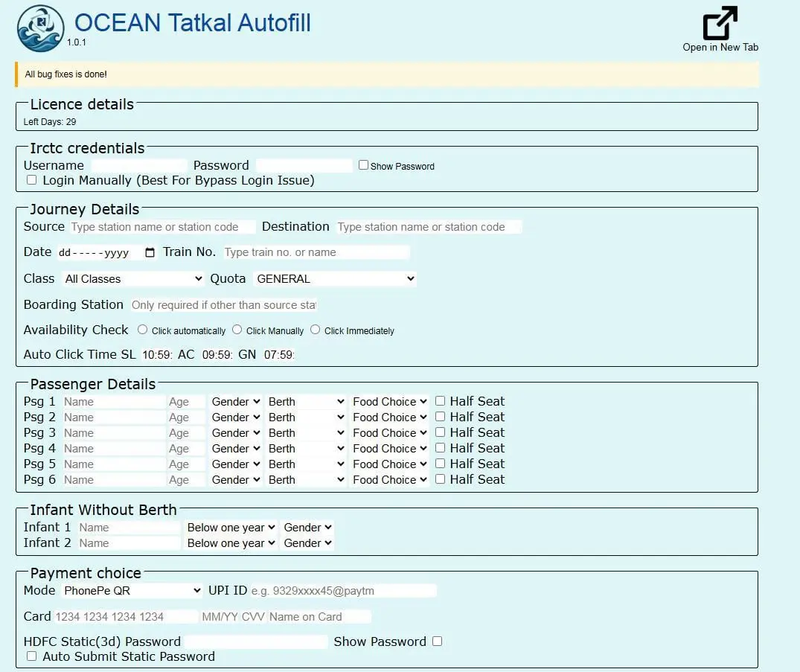The height and width of the screenshot is (672, 800).
Task: Click the Destination station field
Action: coord(429,226)
